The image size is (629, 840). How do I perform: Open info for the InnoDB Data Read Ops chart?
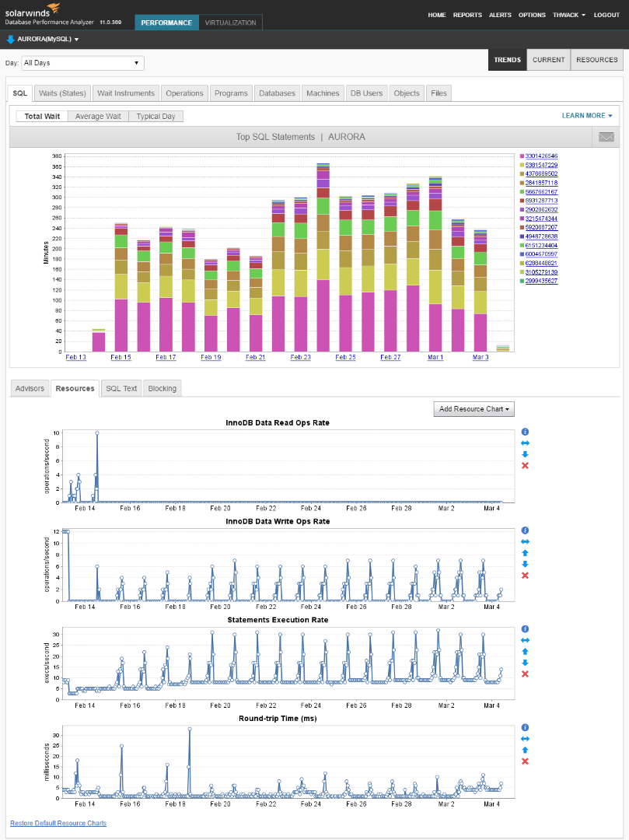coord(525,432)
